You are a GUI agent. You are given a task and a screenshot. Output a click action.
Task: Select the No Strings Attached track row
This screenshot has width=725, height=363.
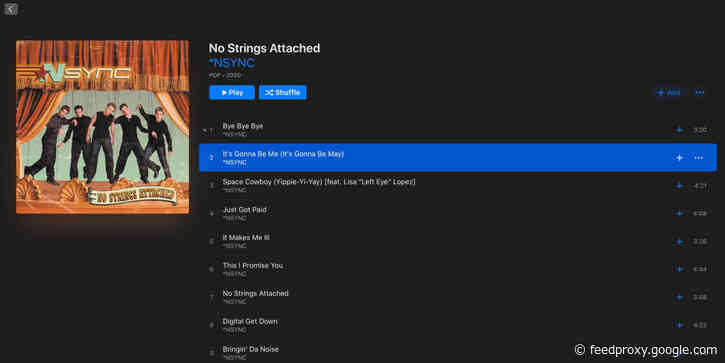pyautogui.click(x=458, y=297)
